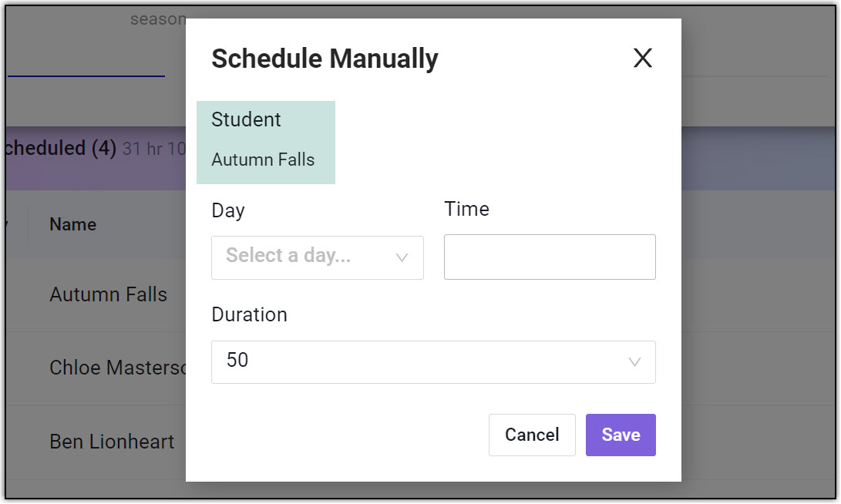The height and width of the screenshot is (504, 841).
Task: Click the Student label in the dialog
Action: [x=246, y=119]
